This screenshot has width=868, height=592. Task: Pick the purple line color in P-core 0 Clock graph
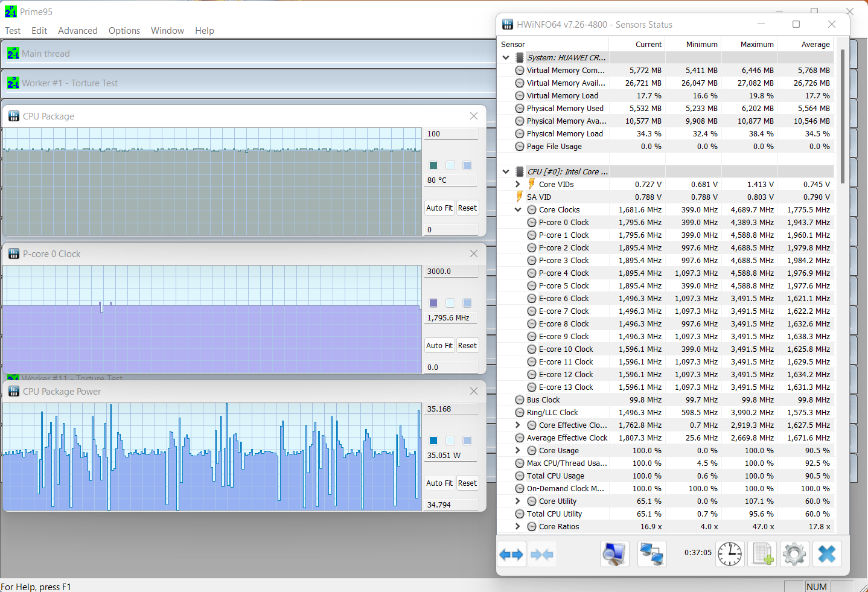433,303
